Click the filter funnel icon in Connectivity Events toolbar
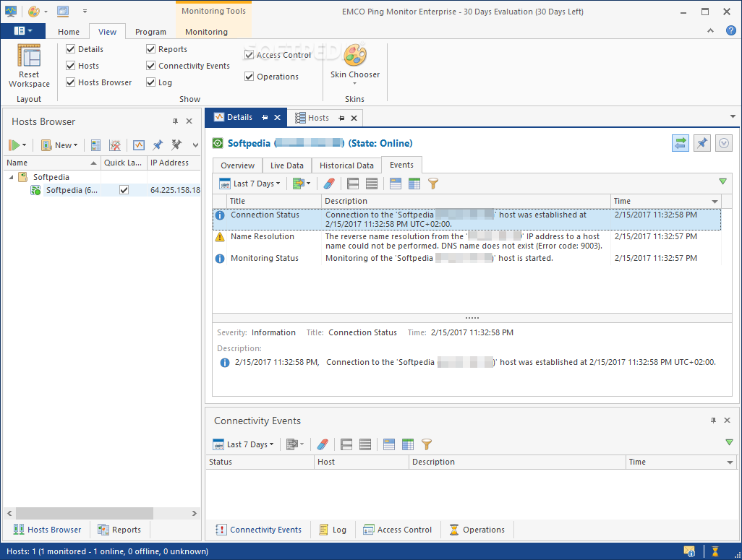742x560 pixels. tap(427, 444)
